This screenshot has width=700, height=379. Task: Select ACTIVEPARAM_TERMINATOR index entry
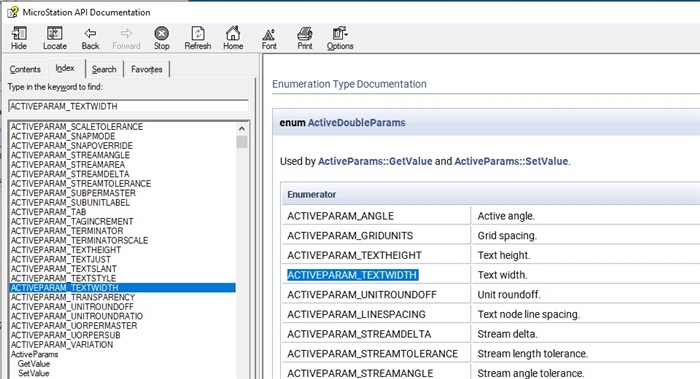pos(67,231)
